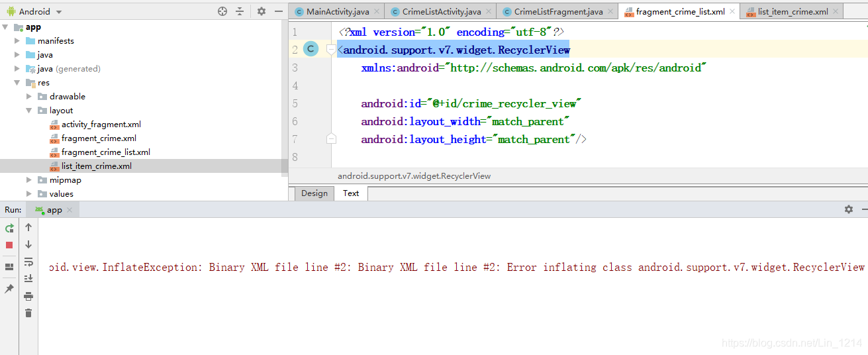Toggle soft-wrap in Run console
This screenshot has height=355, width=868.
coord(28,262)
